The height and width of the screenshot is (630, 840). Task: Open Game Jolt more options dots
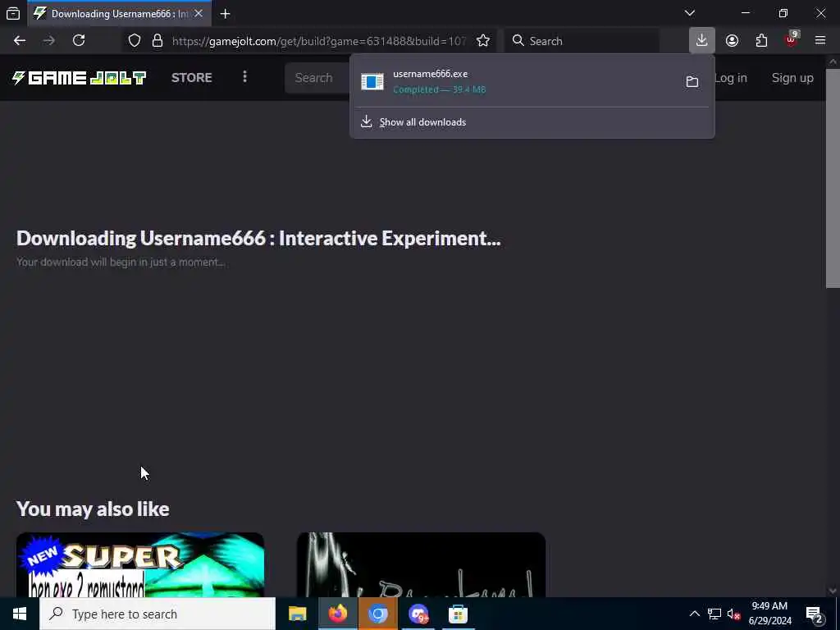pyautogui.click(x=244, y=77)
